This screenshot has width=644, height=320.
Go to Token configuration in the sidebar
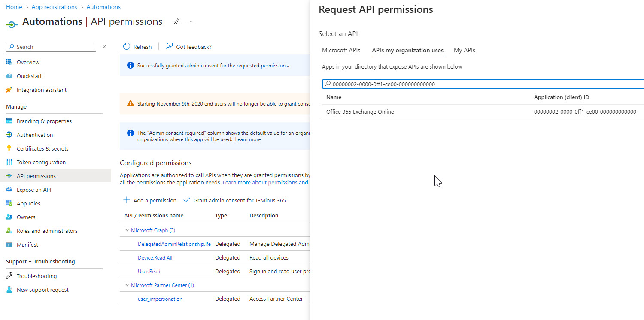click(41, 162)
